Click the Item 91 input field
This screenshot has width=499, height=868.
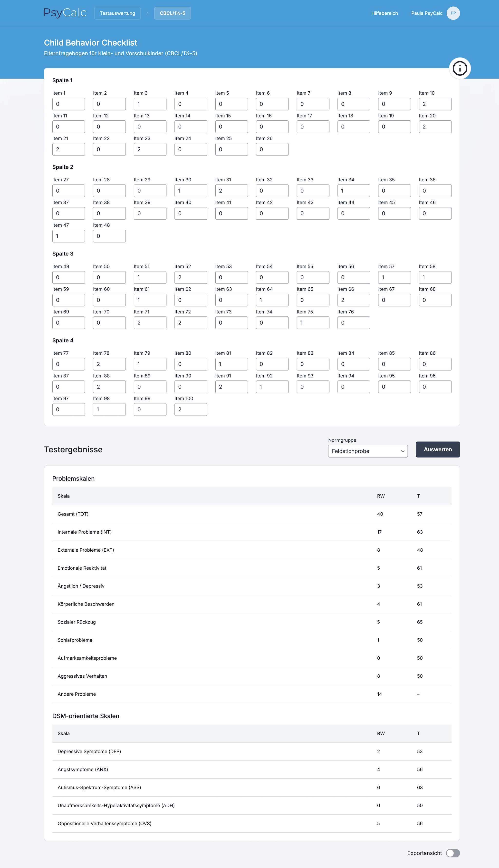pos(231,387)
